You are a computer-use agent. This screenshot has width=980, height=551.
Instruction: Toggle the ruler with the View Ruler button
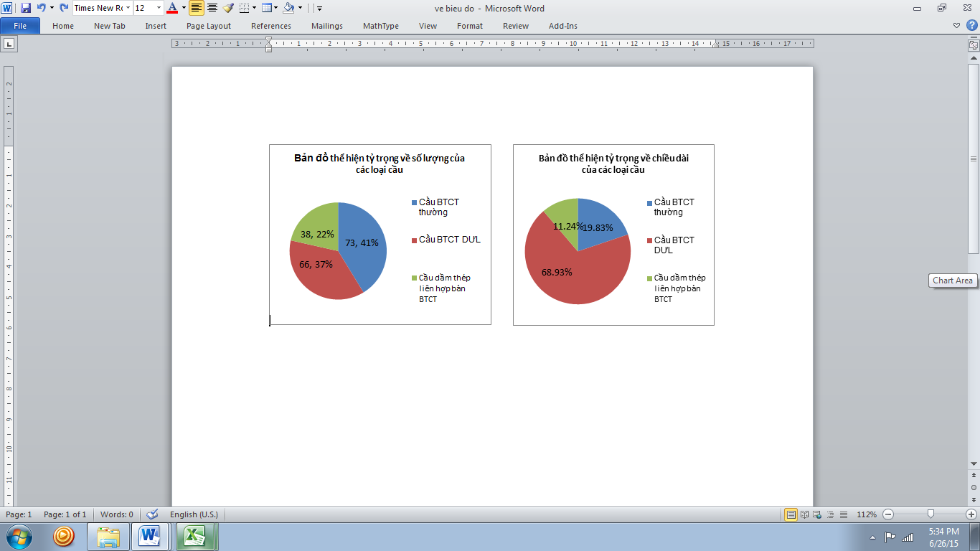(x=974, y=44)
